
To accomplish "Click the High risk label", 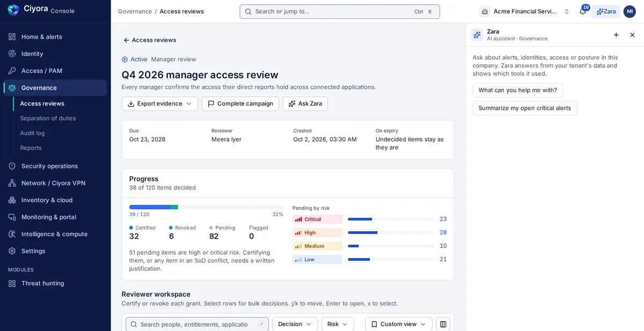I will tap(318, 232).
